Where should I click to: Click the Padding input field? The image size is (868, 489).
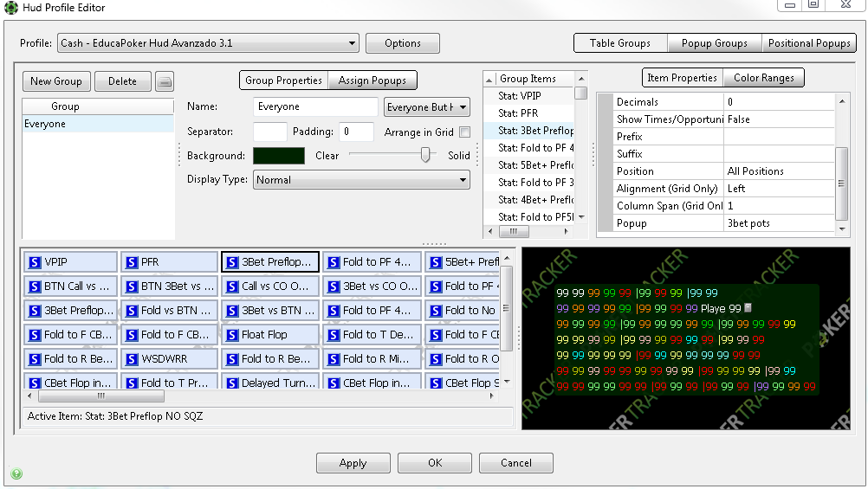[357, 132]
